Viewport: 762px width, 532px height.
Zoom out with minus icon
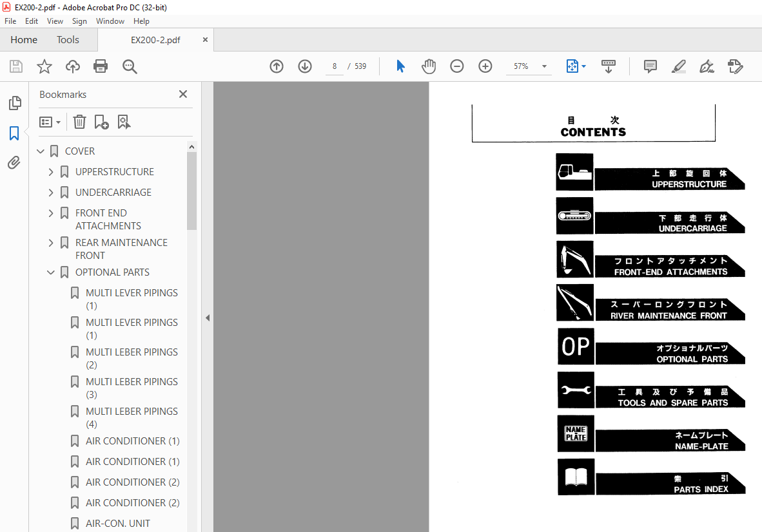457,66
